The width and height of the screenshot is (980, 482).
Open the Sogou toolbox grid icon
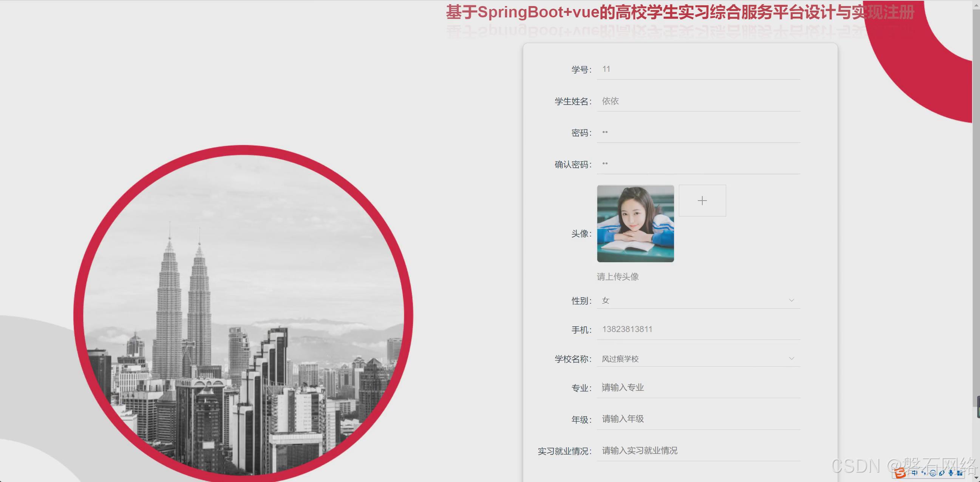[960, 473]
